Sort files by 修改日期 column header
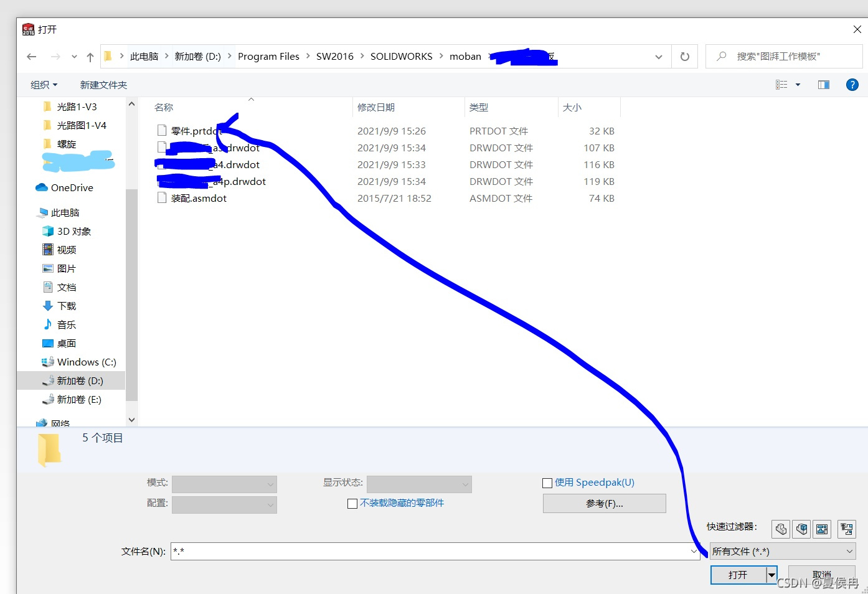The width and height of the screenshot is (868, 594). pyautogui.click(x=376, y=107)
